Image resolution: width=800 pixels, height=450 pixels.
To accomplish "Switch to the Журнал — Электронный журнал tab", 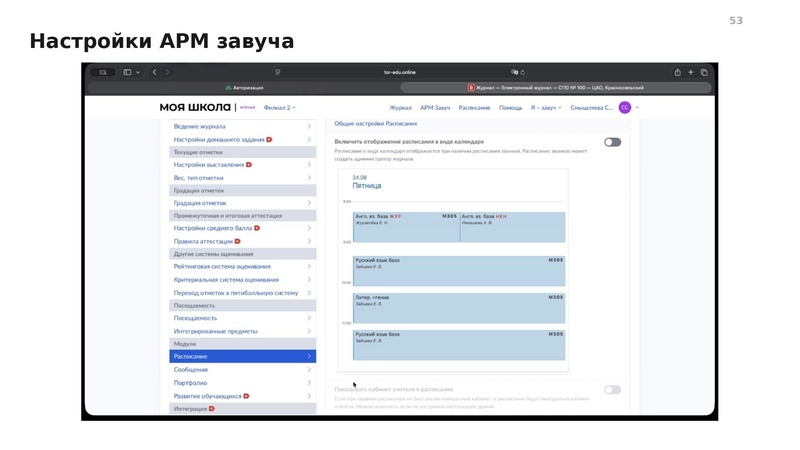I will [x=556, y=88].
